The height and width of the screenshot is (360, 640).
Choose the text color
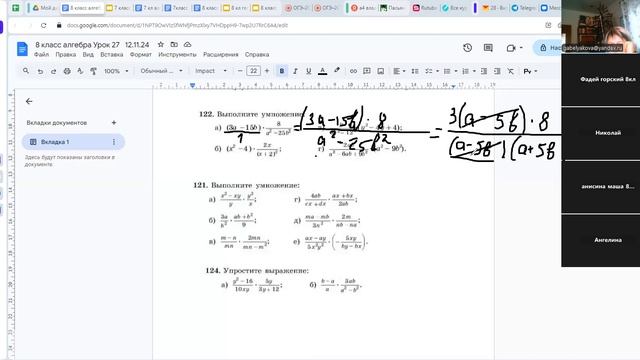(322, 71)
